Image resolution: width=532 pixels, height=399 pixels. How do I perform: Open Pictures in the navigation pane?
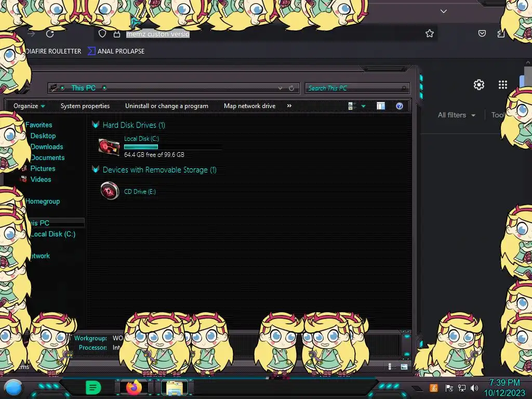(43, 168)
